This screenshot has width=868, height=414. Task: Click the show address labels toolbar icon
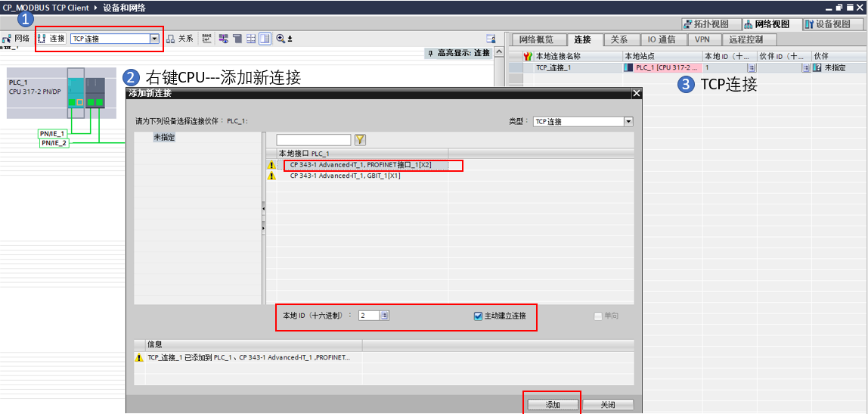coord(207,39)
